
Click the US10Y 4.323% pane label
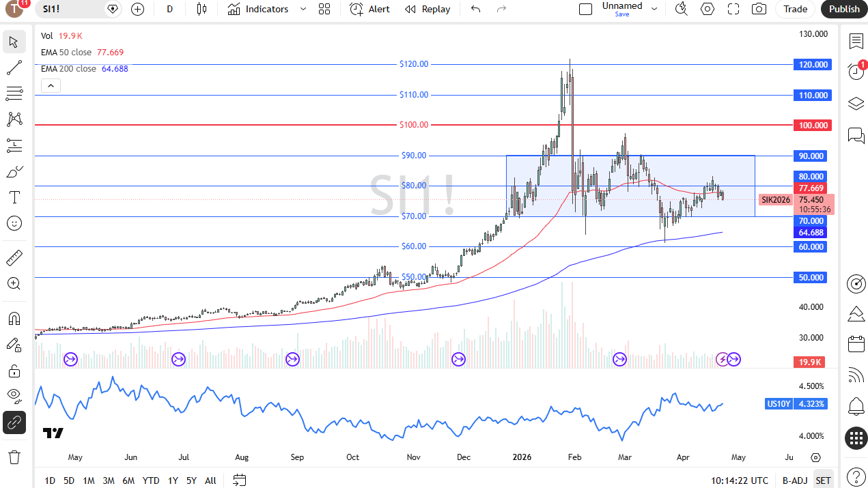[796, 404]
